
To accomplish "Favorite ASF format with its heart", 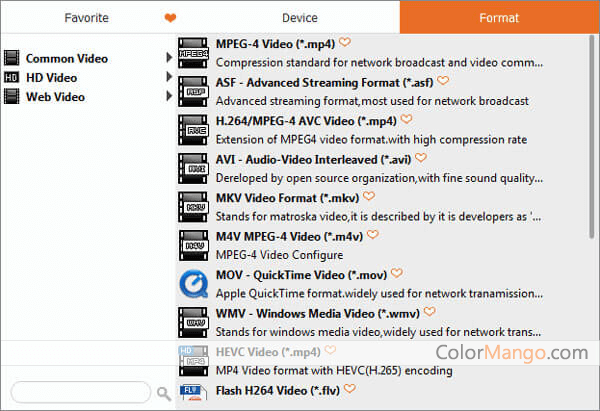I will coord(443,81).
